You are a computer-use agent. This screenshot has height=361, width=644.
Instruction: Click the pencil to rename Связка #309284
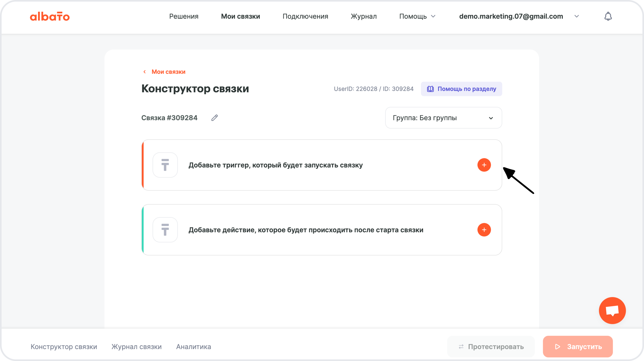tap(214, 118)
